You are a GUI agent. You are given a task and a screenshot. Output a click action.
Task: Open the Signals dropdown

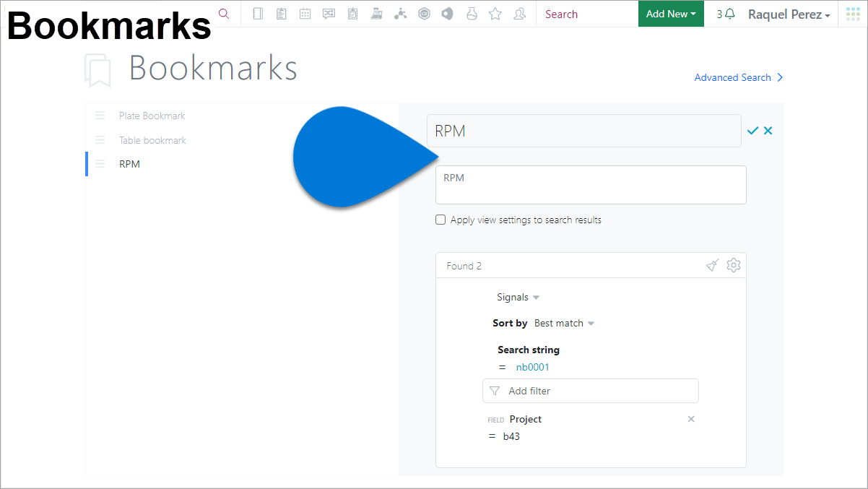click(518, 298)
